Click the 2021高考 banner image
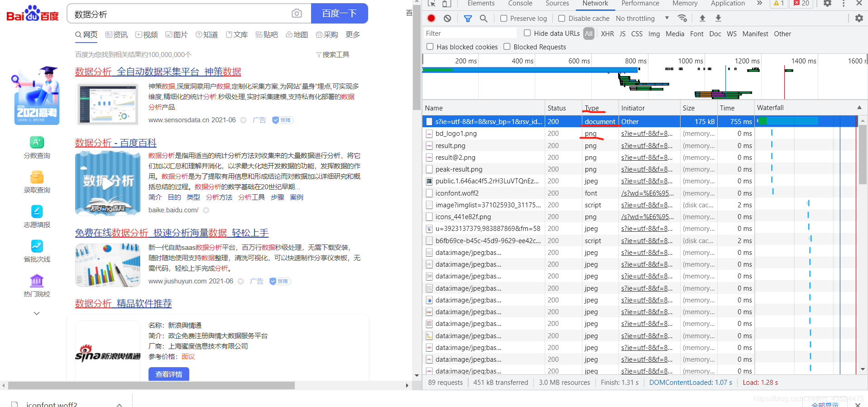868x407 pixels. (35, 96)
